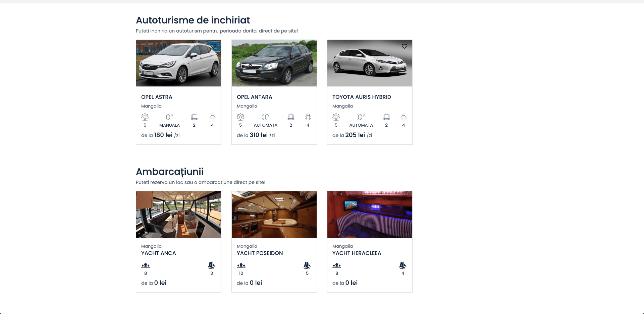Image resolution: width=644 pixels, height=314 pixels.
Task: Click AUTOMATA label on Opel Antara card
Action: 266,125
